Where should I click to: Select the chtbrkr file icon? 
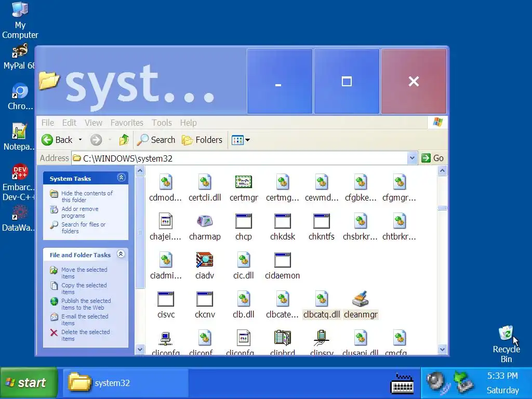[x=400, y=221]
